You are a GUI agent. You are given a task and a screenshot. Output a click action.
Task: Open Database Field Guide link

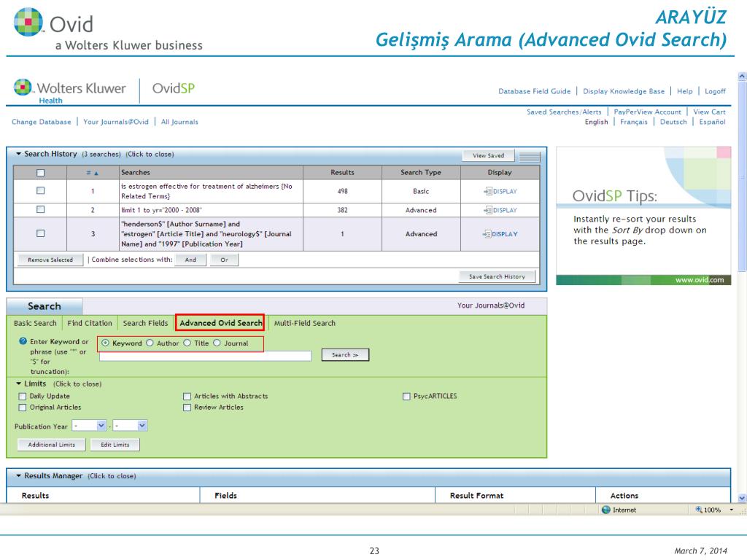point(534,91)
